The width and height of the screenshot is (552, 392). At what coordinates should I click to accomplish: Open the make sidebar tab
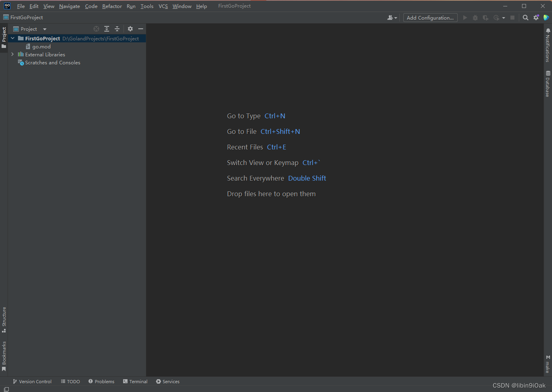pyautogui.click(x=548, y=364)
